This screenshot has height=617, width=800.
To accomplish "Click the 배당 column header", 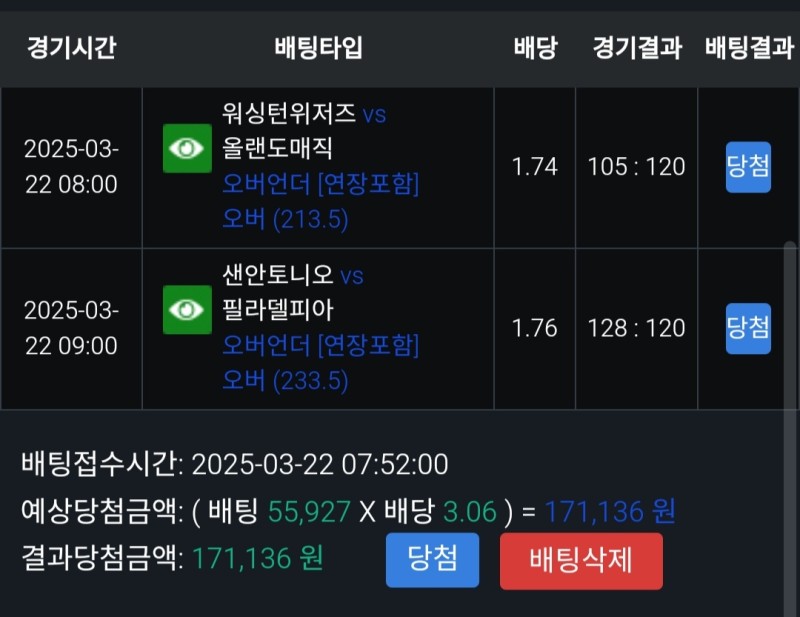I will click(x=535, y=47).
